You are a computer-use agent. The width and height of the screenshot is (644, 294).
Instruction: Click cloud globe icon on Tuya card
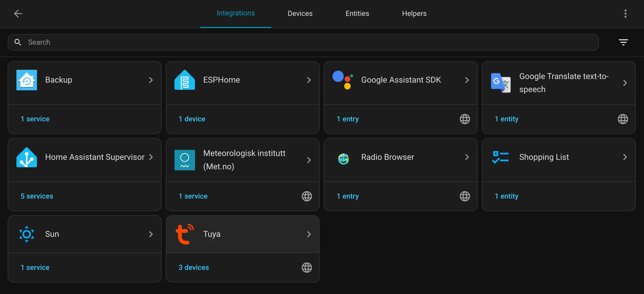(307, 268)
